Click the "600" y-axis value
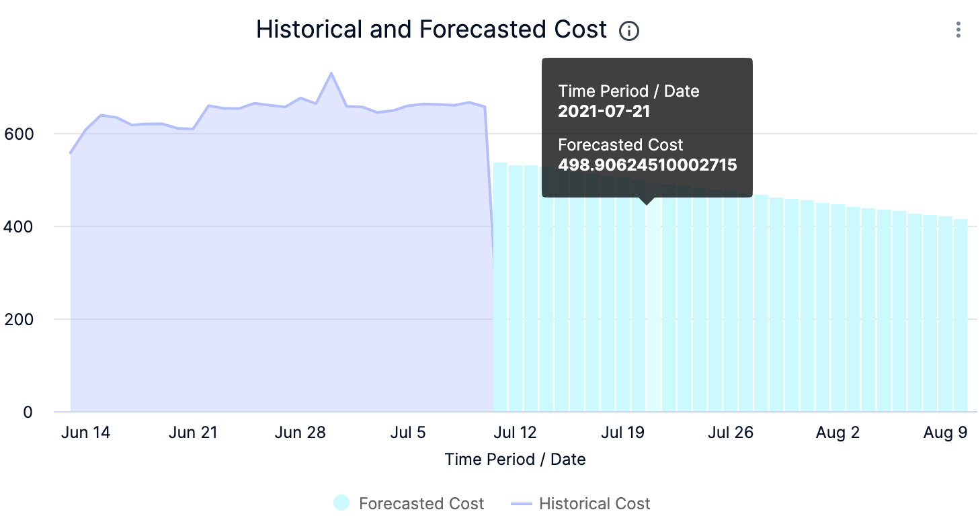This screenshot has height=520, width=980. 19,134
